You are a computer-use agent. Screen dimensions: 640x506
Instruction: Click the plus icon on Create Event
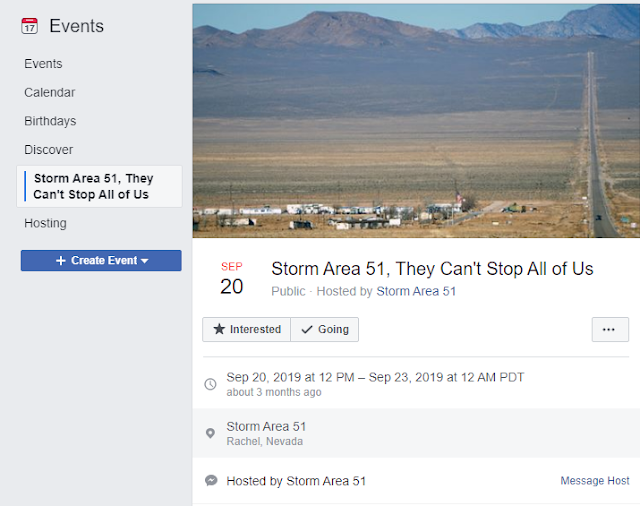60,261
